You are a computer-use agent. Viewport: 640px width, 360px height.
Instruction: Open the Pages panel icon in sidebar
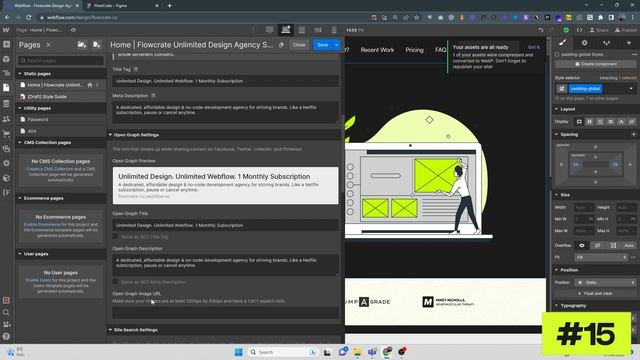click(x=6, y=88)
